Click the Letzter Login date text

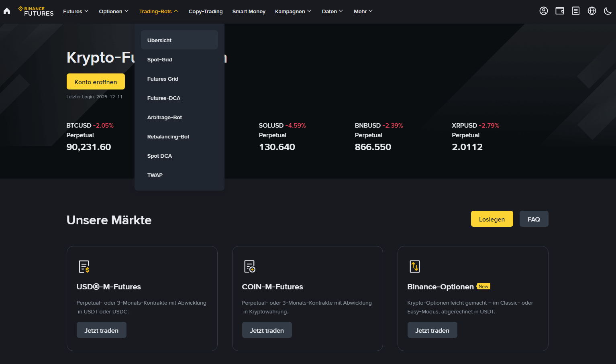(x=94, y=97)
